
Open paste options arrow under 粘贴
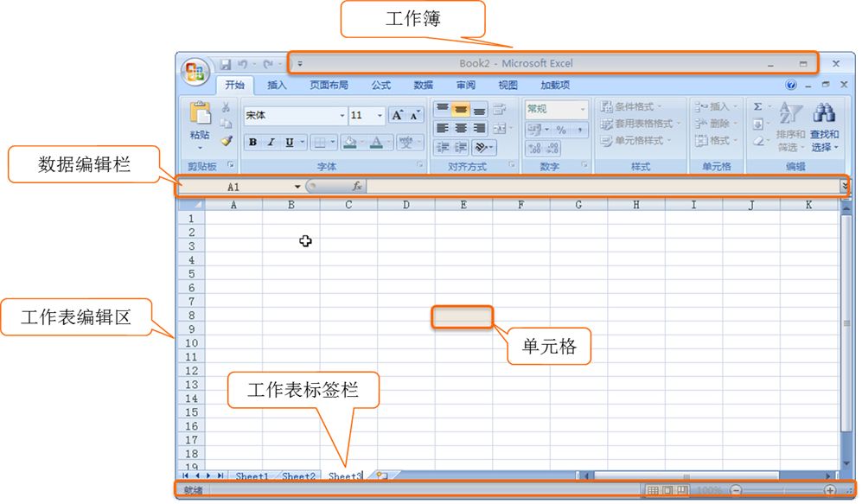[200, 147]
